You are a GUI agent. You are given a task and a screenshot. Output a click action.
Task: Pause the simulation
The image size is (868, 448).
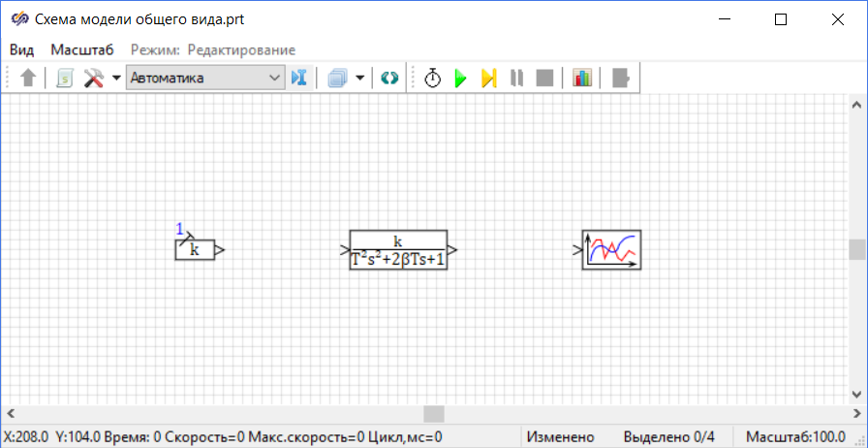pos(516,79)
